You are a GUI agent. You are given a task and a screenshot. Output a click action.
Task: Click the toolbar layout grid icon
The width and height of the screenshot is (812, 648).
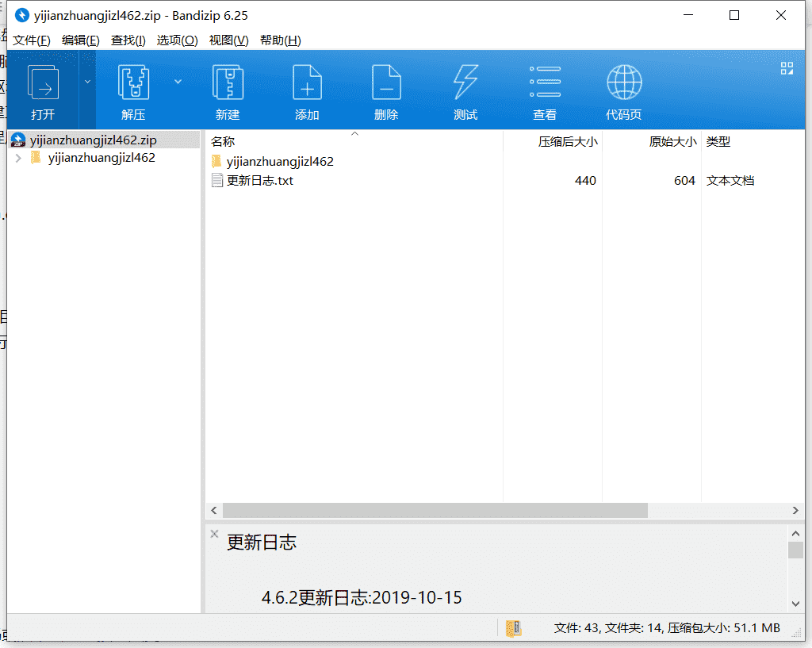[x=787, y=68]
